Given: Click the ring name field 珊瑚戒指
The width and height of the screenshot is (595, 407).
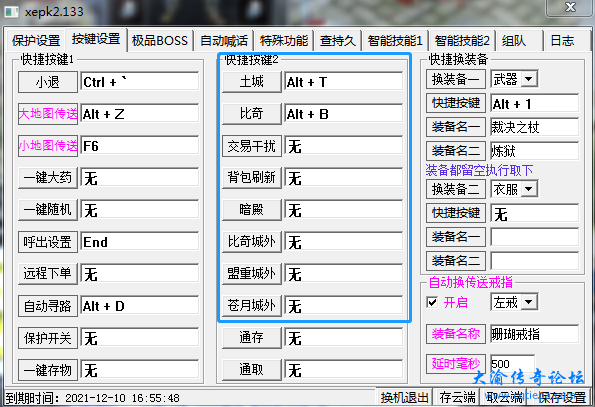Looking at the screenshot, I should click(x=534, y=334).
